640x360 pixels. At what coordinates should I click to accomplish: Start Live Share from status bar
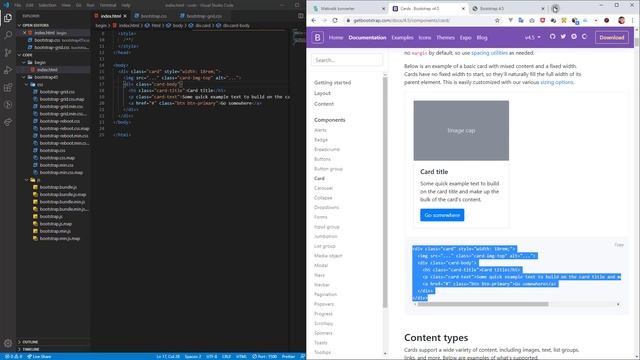[39, 357]
